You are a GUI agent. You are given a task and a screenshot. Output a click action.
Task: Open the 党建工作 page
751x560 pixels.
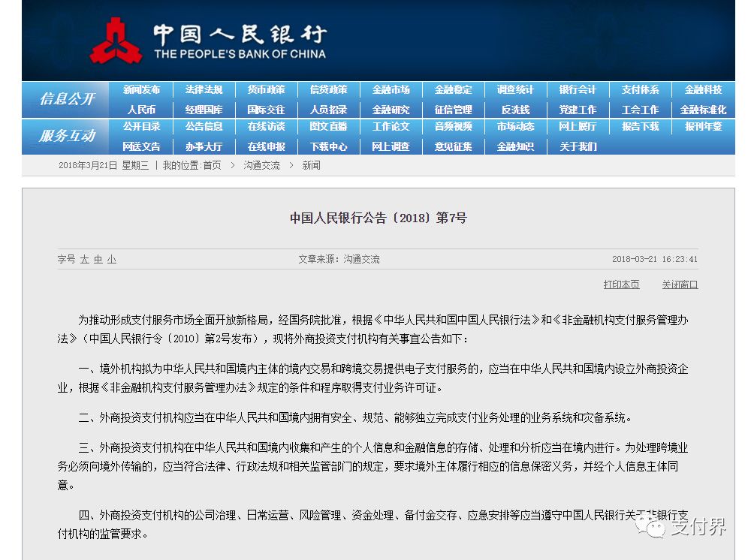(x=578, y=110)
